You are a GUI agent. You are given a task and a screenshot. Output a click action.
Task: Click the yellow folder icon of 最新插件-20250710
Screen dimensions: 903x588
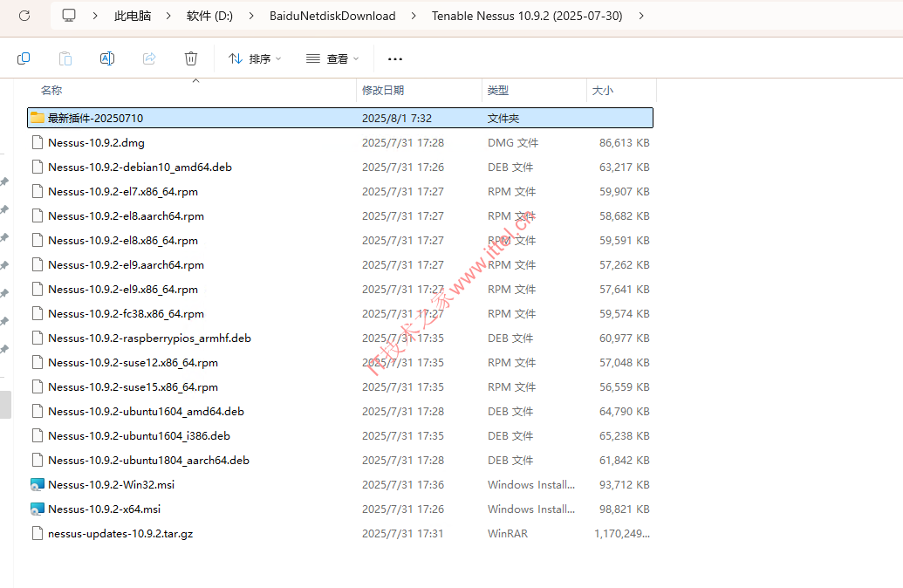pyautogui.click(x=38, y=118)
